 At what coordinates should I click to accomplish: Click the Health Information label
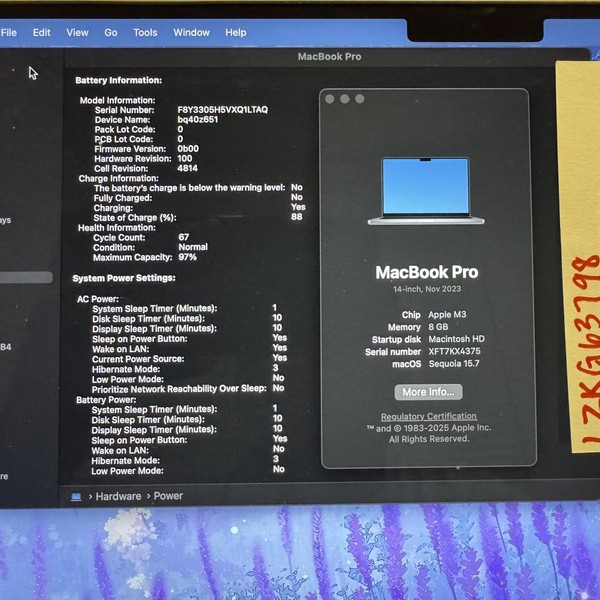pyautogui.click(x=117, y=228)
